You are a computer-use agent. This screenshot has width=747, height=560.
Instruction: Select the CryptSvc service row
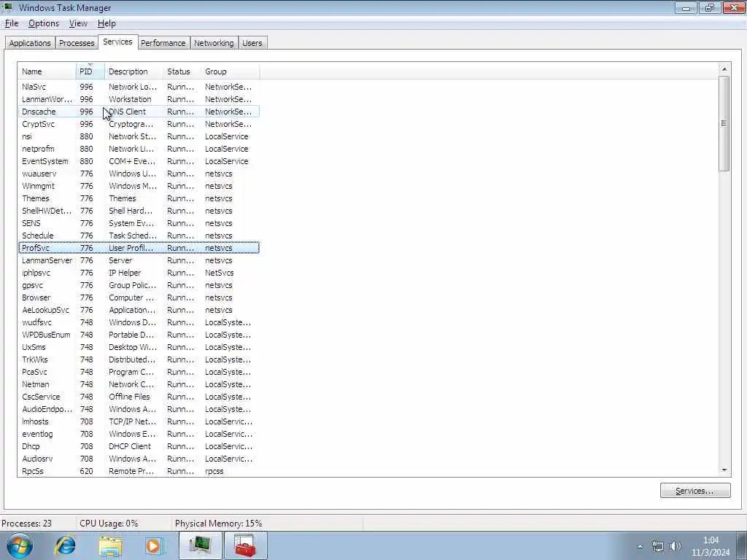coord(139,124)
